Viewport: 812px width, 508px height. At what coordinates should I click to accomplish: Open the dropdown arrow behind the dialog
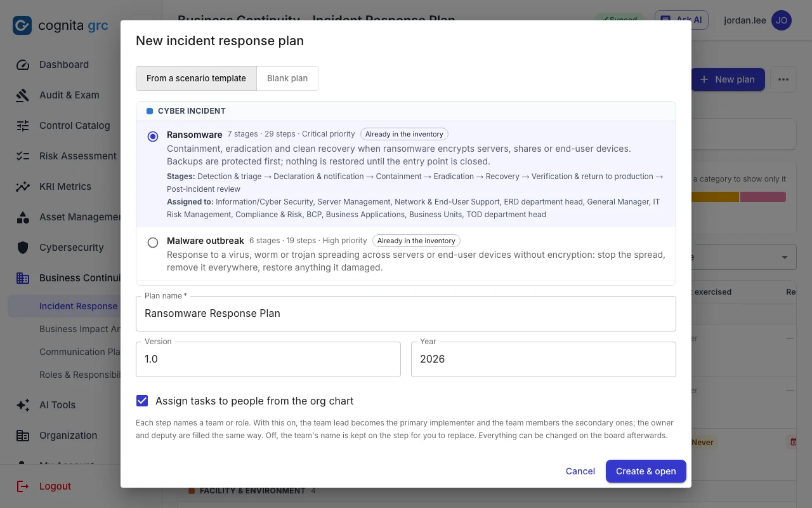pyautogui.click(x=785, y=257)
